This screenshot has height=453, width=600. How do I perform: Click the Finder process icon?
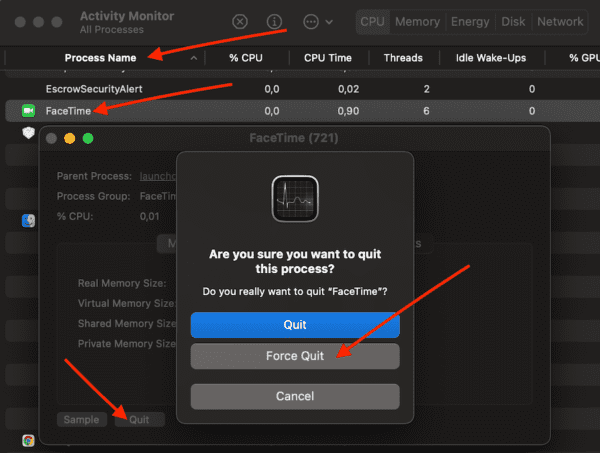click(x=28, y=221)
